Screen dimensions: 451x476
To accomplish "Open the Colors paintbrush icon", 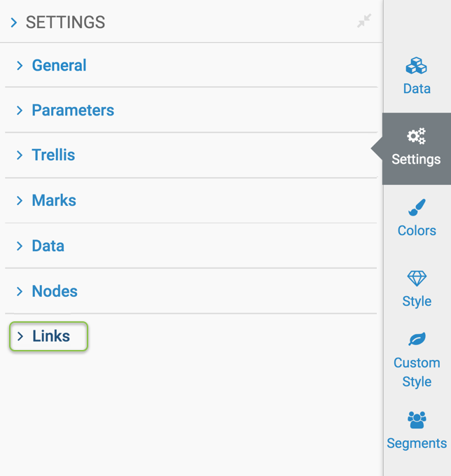I will 417,207.
